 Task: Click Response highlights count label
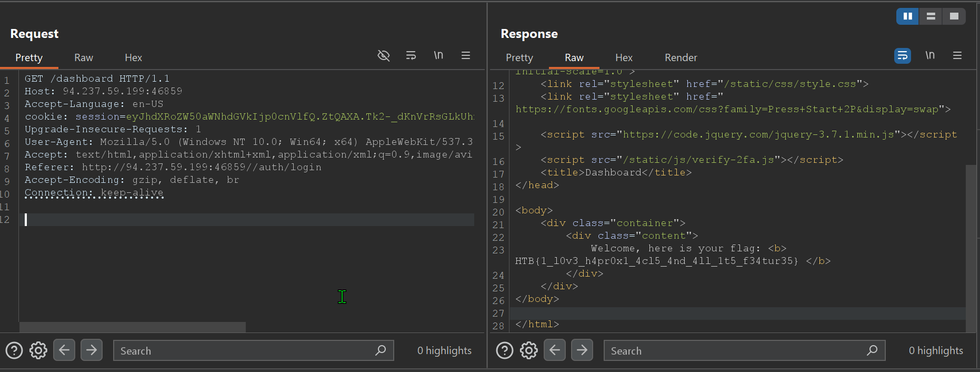point(936,350)
